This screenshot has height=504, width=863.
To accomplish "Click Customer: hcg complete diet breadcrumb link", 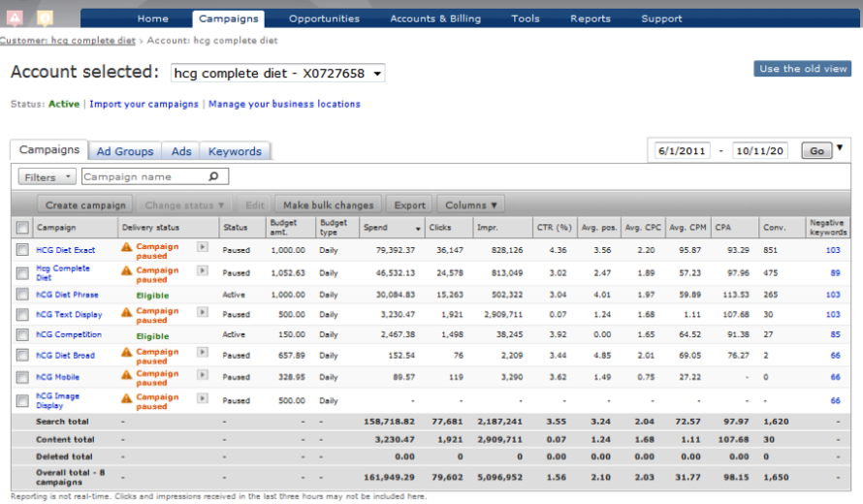I will click(x=68, y=40).
